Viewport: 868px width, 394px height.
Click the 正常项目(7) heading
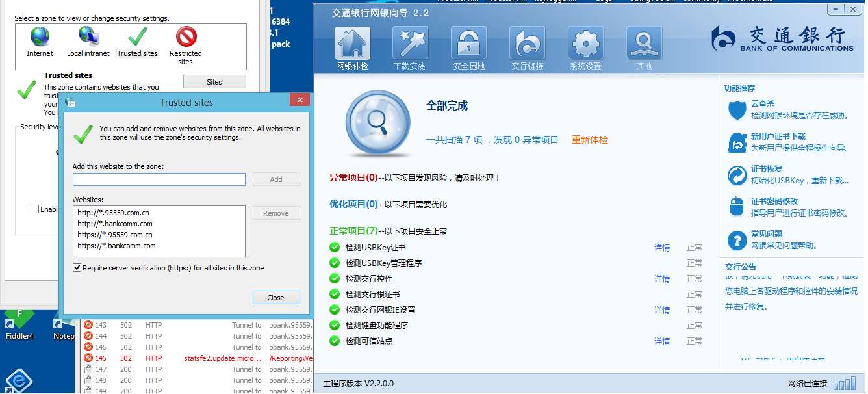click(353, 231)
